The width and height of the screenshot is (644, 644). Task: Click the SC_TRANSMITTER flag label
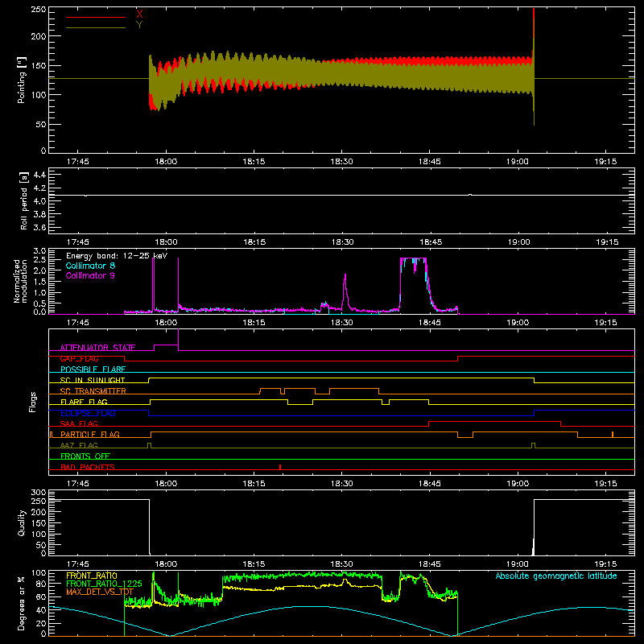pyautogui.click(x=93, y=391)
